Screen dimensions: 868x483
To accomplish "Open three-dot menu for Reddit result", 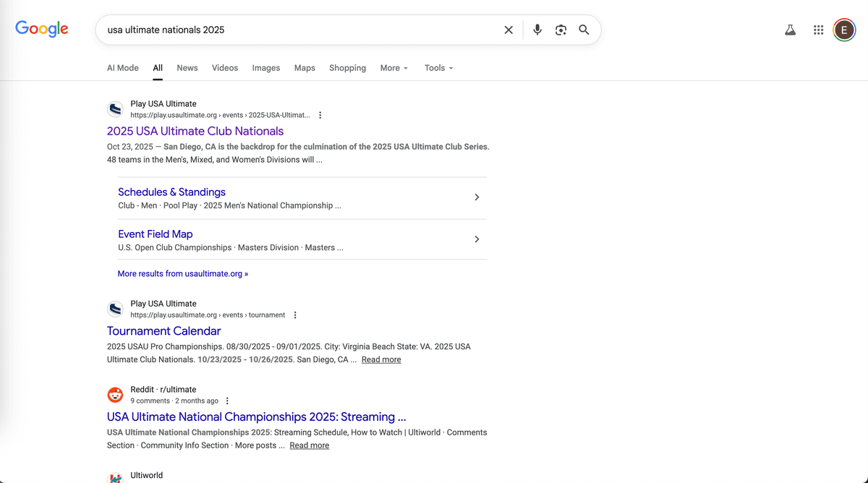I will (227, 401).
